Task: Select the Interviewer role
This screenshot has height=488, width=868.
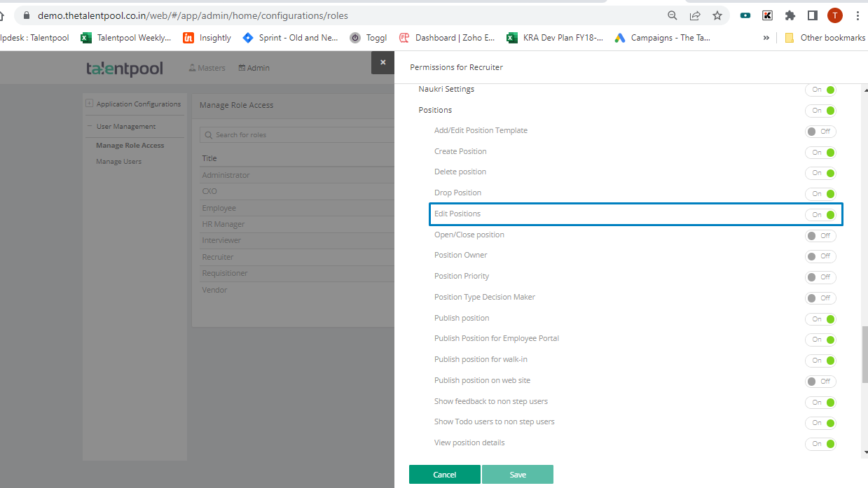Action: 221,240
